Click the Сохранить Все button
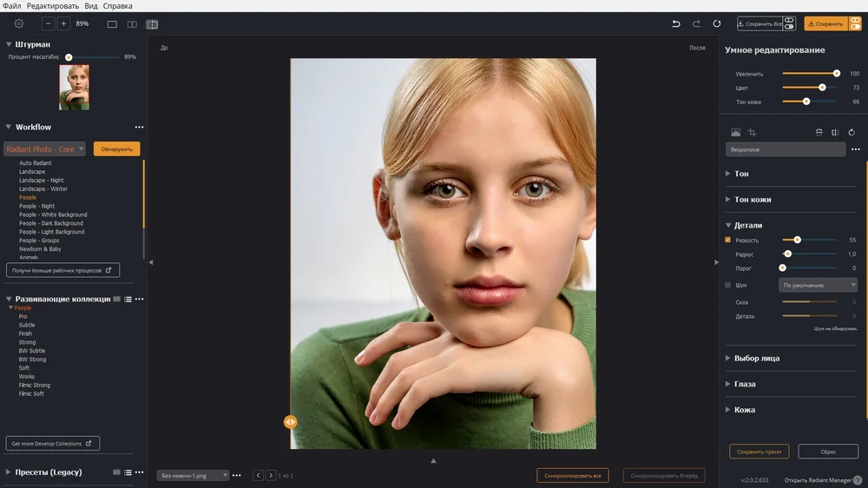This screenshot has width=868, height=488. 759,23
